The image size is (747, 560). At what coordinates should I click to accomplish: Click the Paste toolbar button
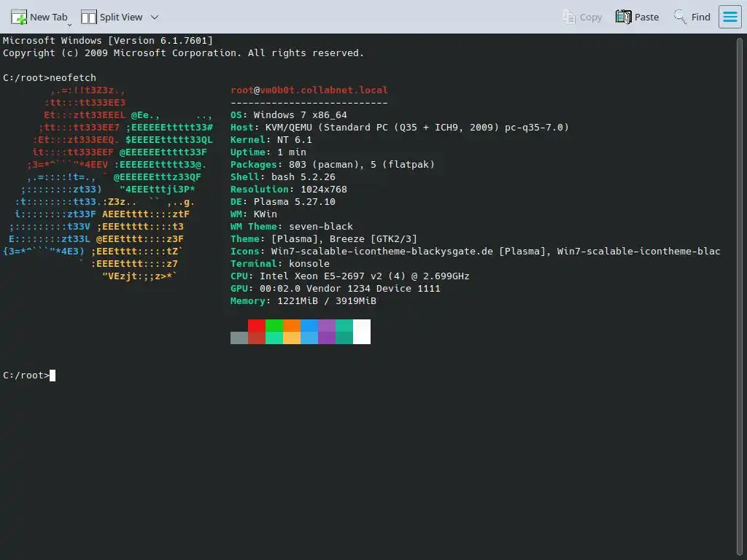pos(637,17)
